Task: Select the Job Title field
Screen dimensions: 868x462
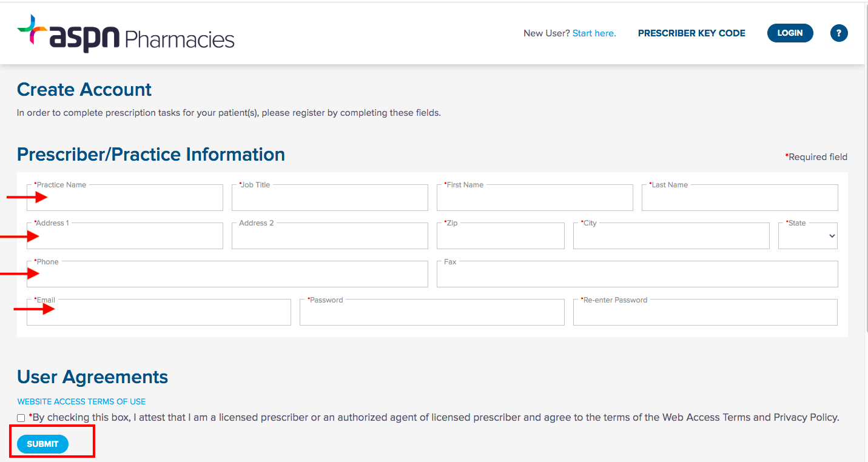Action: (329, 197)
